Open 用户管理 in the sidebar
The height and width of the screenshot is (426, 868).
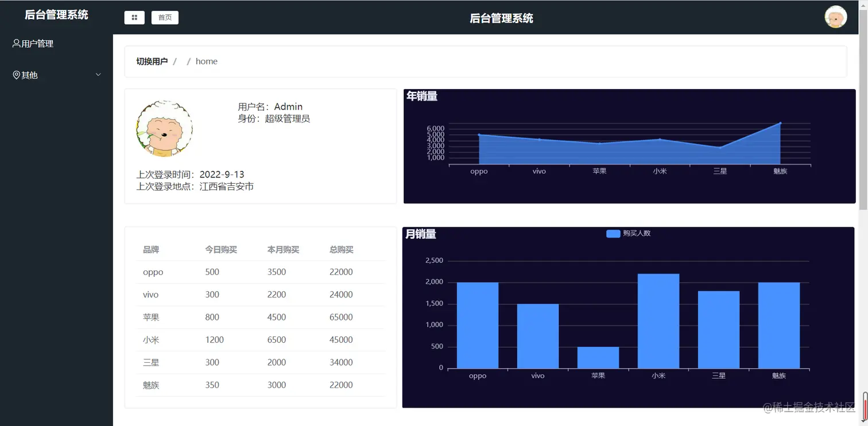pyautogui.click(x=56, y=44)
